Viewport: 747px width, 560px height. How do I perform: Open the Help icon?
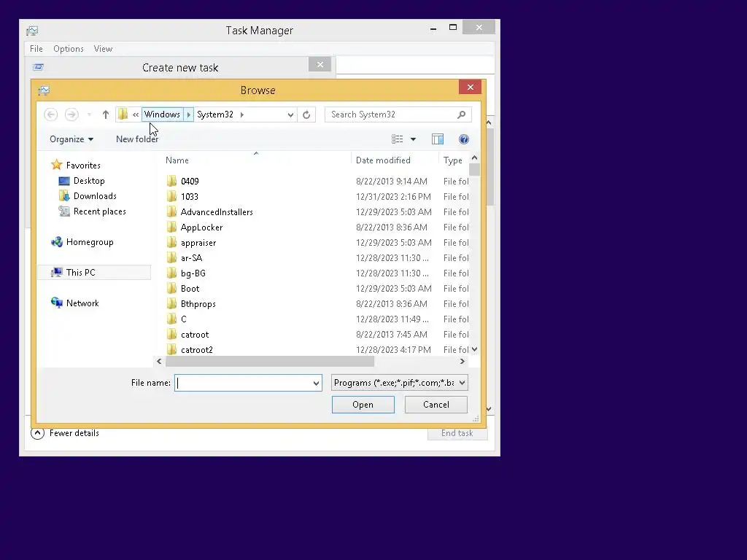(463, 139)
